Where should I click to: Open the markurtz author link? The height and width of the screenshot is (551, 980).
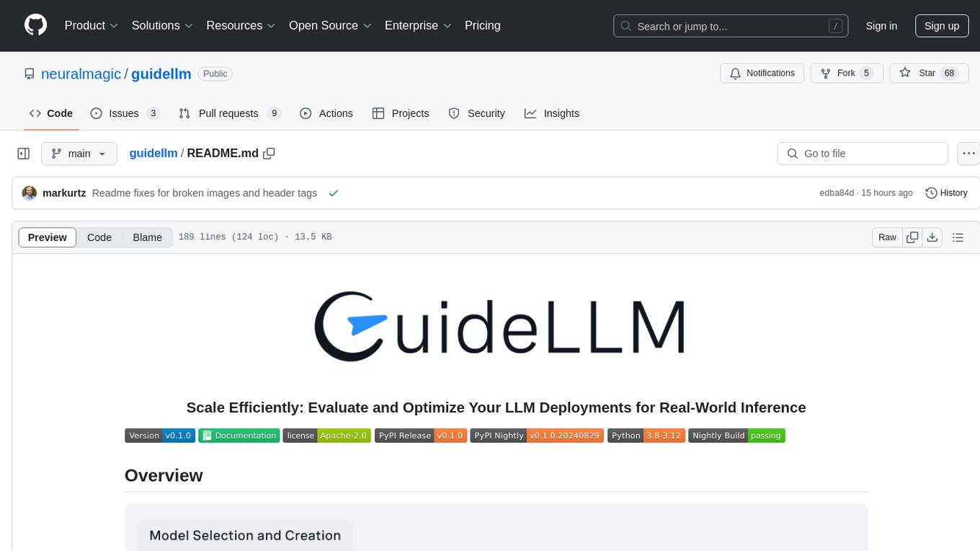pyautogui.click(x=65, y=193)
